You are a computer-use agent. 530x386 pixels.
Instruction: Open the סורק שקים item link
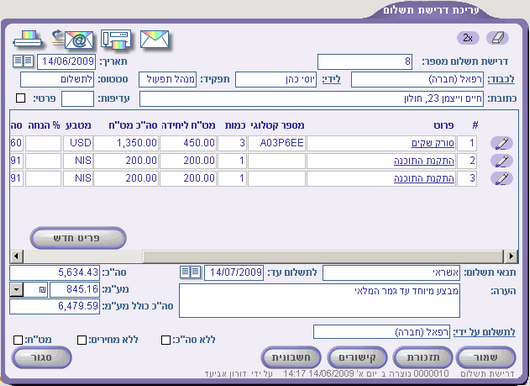[433, 143]
